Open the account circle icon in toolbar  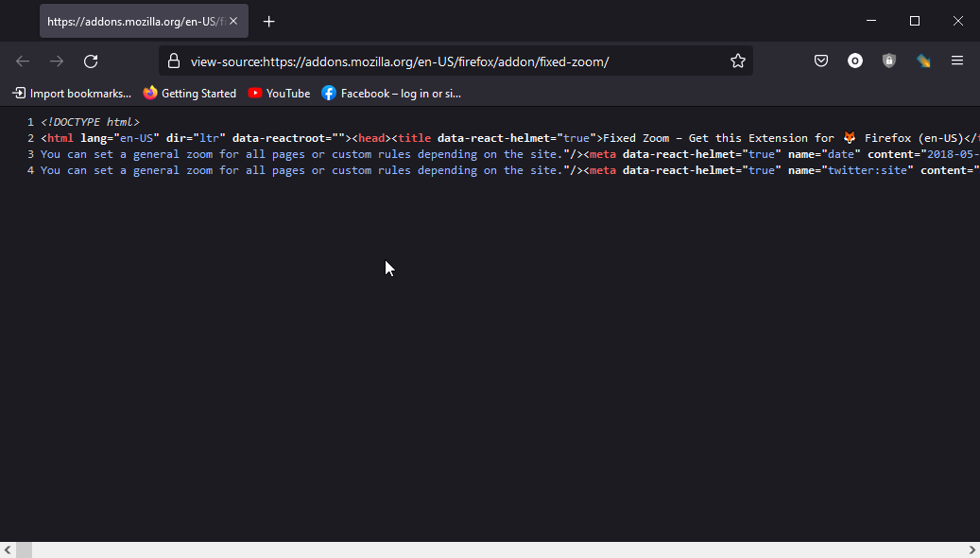tap(855, 61)
